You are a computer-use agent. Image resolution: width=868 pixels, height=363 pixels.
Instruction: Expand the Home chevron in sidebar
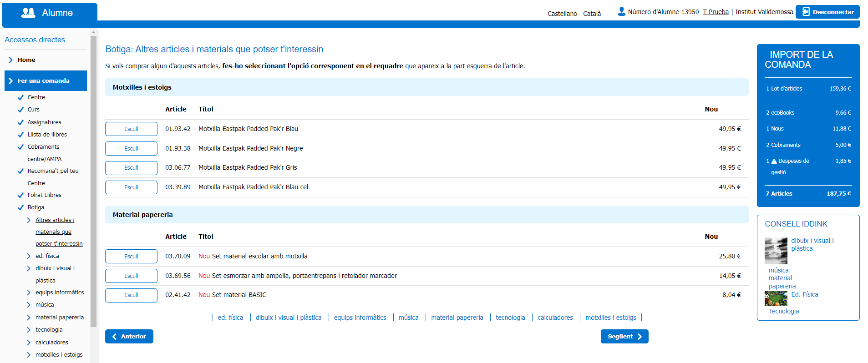tap(11, 60)
